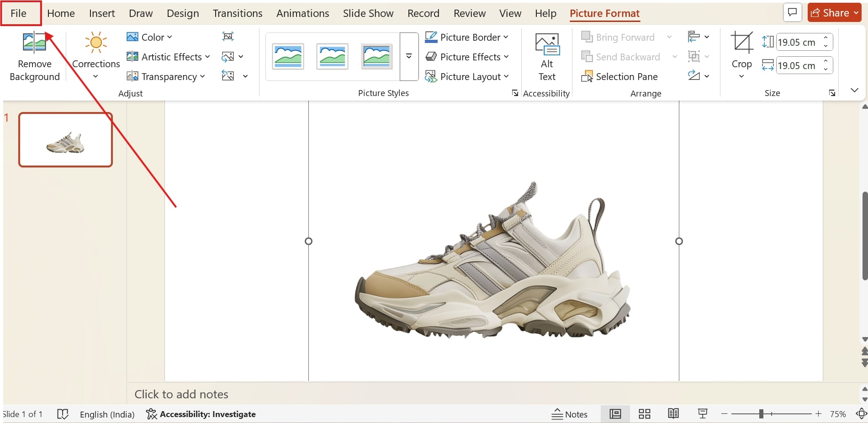Open Size dialog launcher
The width and height of the screenshot is (868, 423).
(x=832, y=93)
